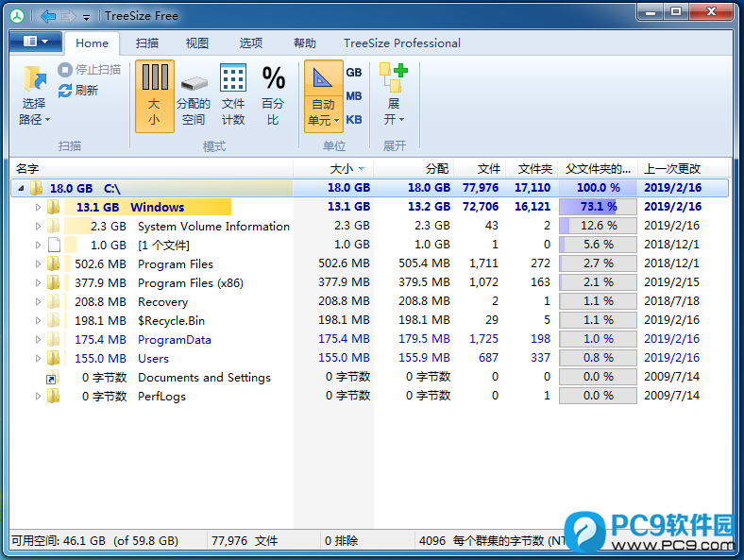Collapse the C:\ root node
Screen dimensions: 744x560
(21, 189)
